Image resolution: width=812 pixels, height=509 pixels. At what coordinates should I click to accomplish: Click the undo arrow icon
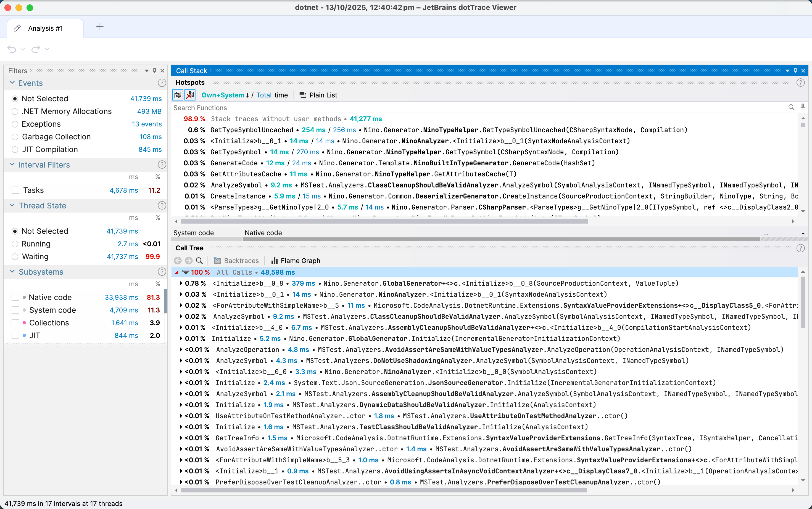(12, 49)
